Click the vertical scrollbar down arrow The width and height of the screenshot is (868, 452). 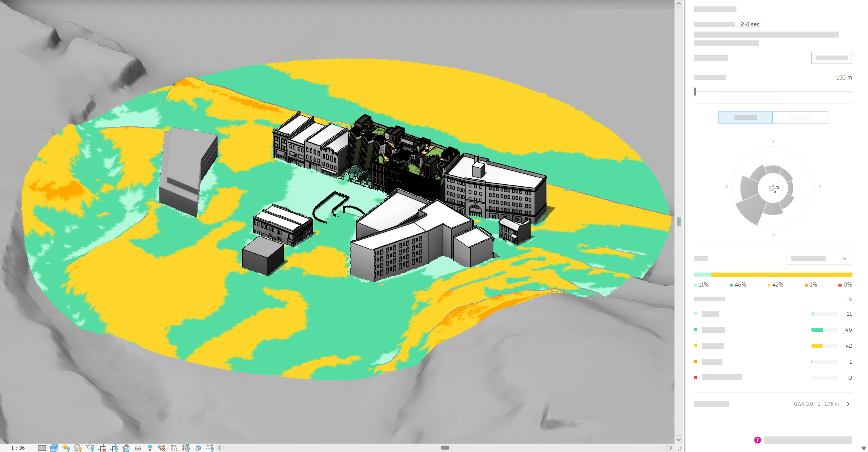click(x=678, y=440)
